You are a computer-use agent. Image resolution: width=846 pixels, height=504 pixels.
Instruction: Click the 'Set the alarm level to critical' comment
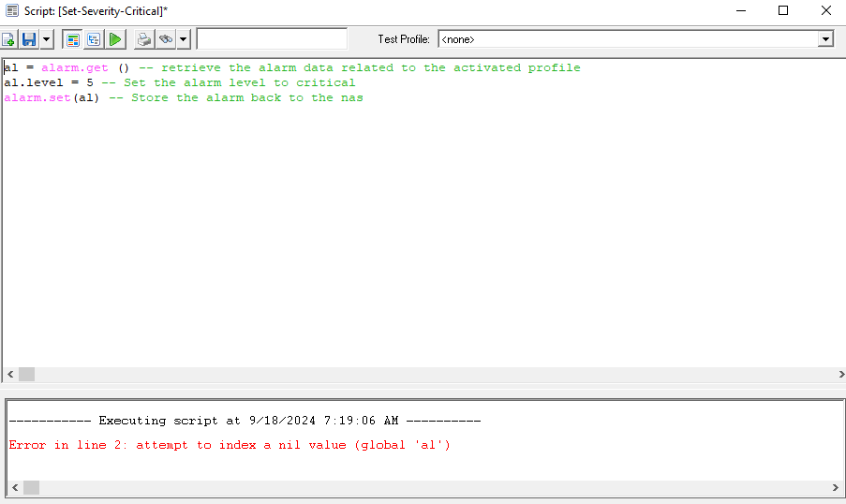(x=240, y=82)
